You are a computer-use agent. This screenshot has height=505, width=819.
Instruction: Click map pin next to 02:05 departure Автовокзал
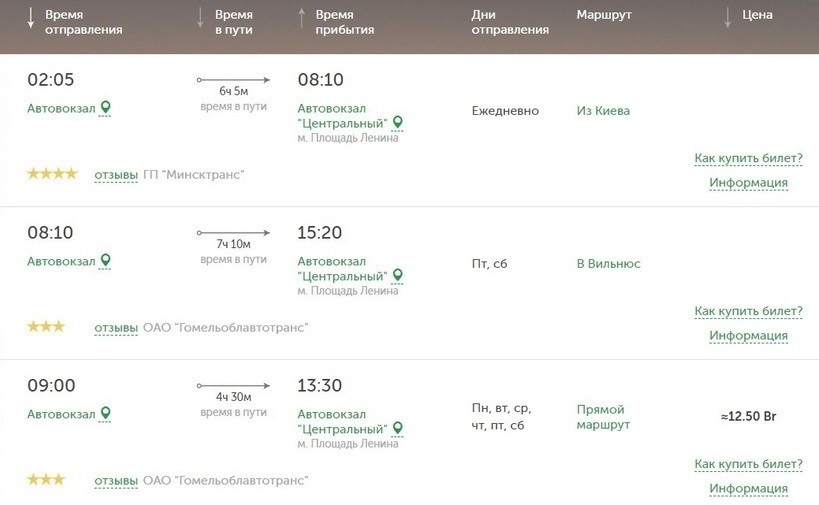tap(106, 108)
